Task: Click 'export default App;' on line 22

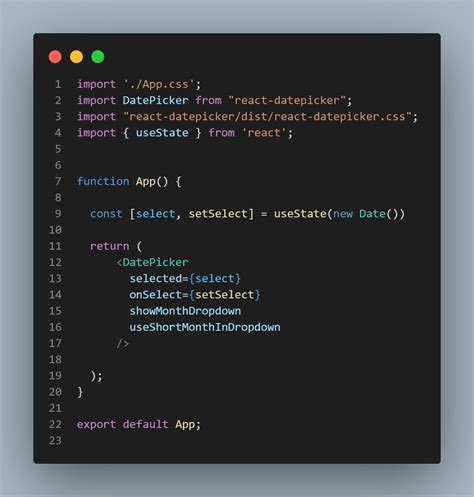Action: click(139, 424)
